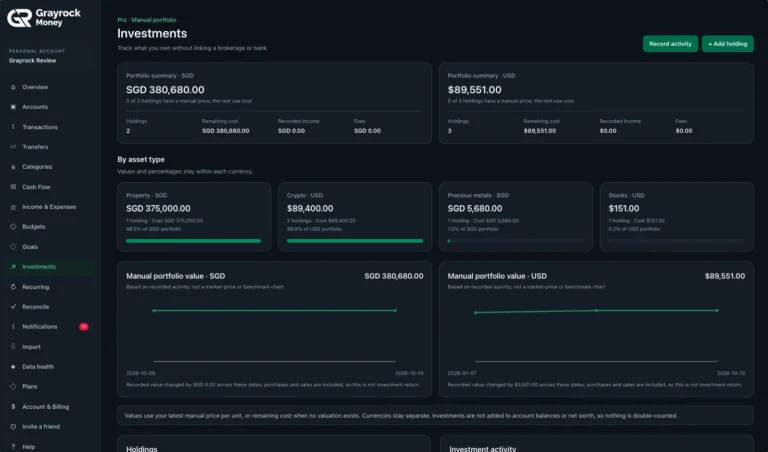Viewport: 768px width, 452px height.
Task: Click the Import download icon
Action: pyautogui.click(x=13, y=347)
